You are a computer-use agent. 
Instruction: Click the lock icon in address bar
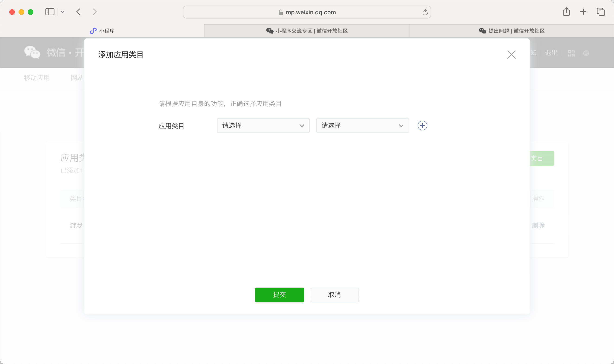281,13
